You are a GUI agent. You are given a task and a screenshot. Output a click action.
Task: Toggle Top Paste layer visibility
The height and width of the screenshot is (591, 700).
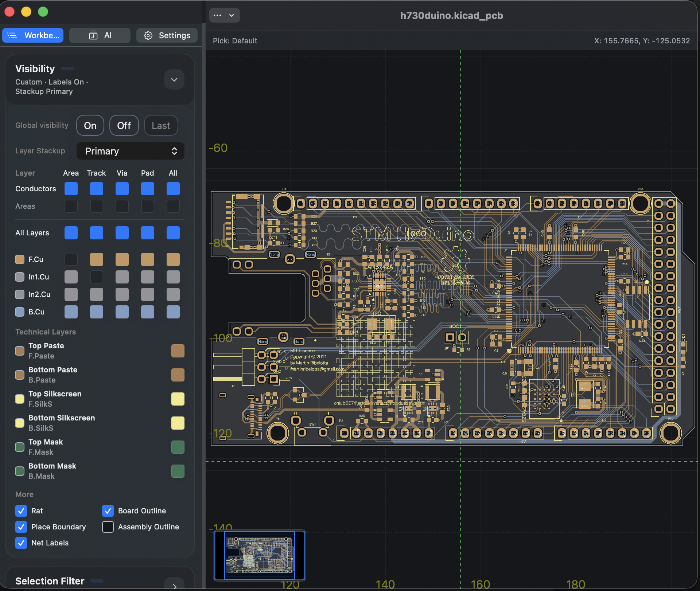[178, 351]
